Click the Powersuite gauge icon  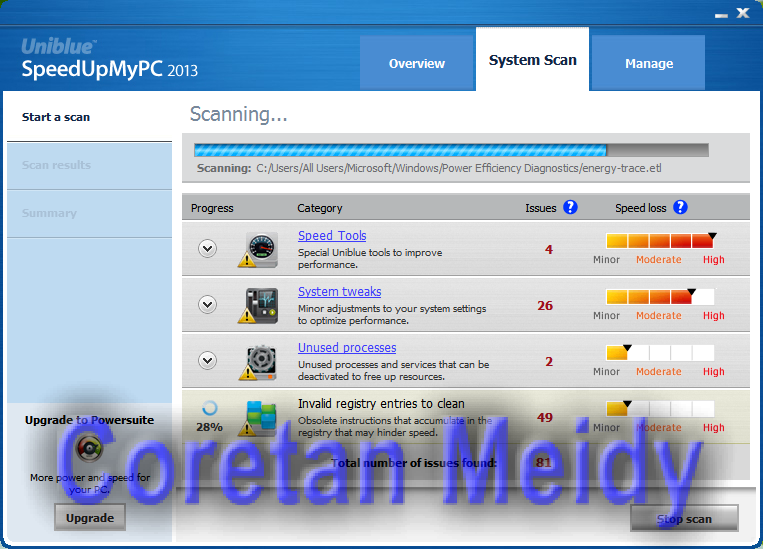[89, 448]
